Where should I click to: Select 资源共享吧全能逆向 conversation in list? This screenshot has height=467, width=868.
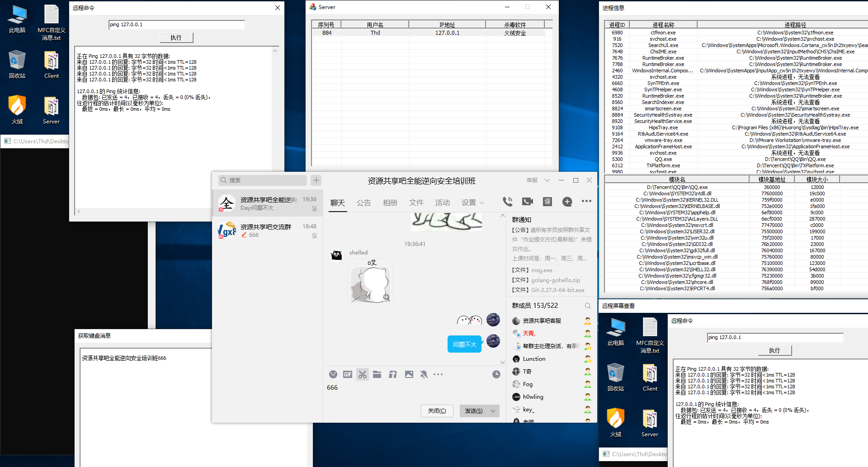coord(268,203)
